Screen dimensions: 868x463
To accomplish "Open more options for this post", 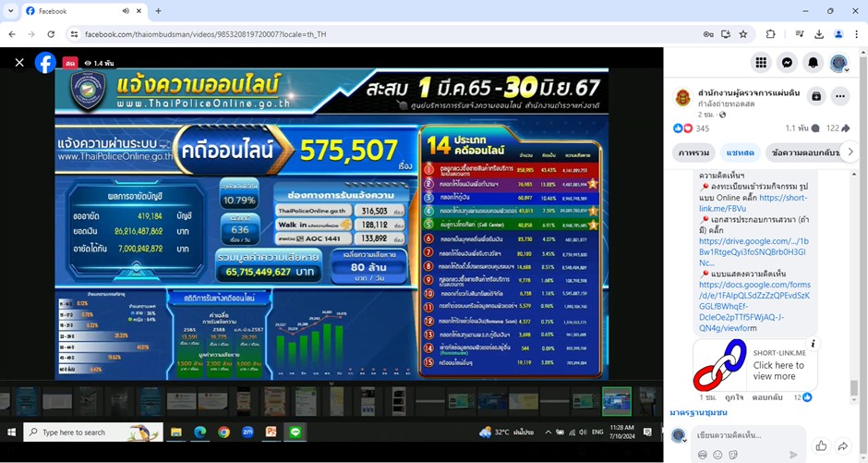I will (840, 96).
